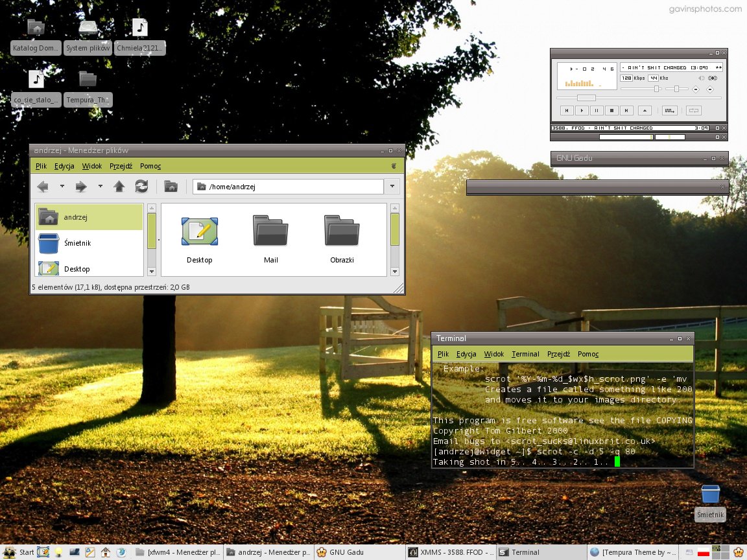
Task: Toggle shuffle in XMMS
Action: pyautogui.click(x=669, y=110)
